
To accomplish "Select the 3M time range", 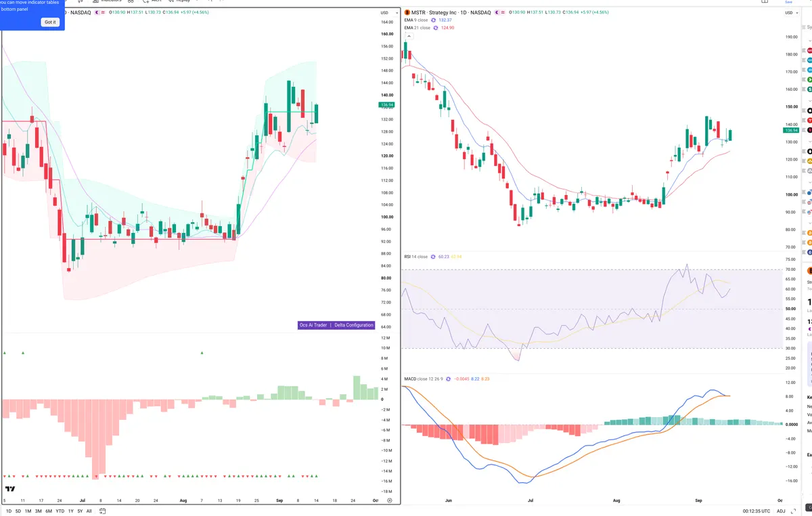I will click(x=38, y=511).
